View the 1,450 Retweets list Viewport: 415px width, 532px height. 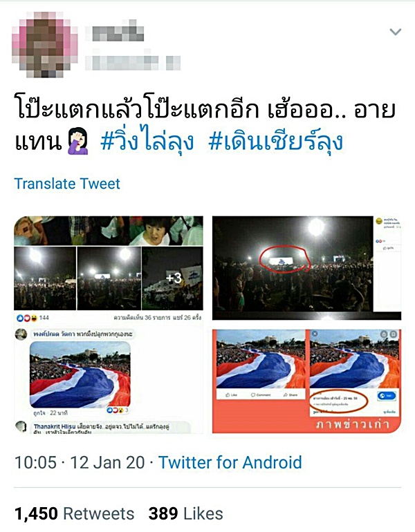point(75,513)
